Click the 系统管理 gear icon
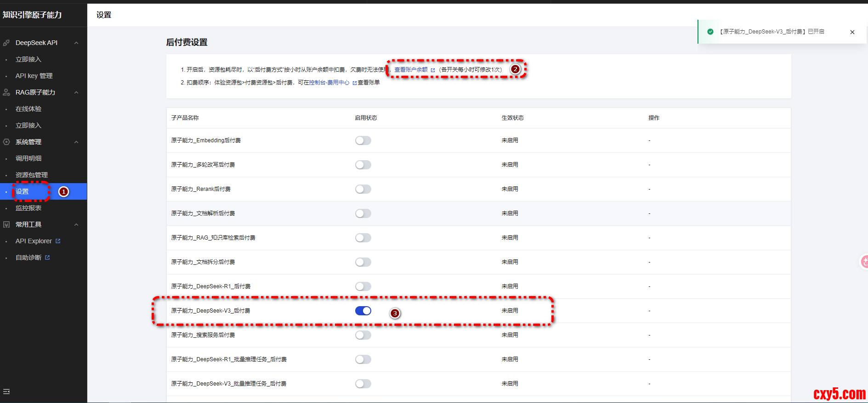This screenshot has width=868, height=403. [x=6, y=142]
